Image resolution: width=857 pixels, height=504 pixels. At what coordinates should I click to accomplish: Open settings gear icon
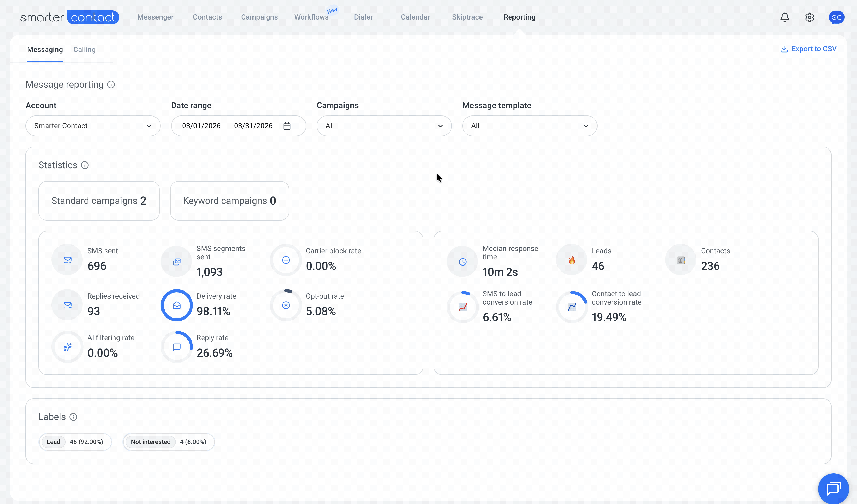point(809,17)
